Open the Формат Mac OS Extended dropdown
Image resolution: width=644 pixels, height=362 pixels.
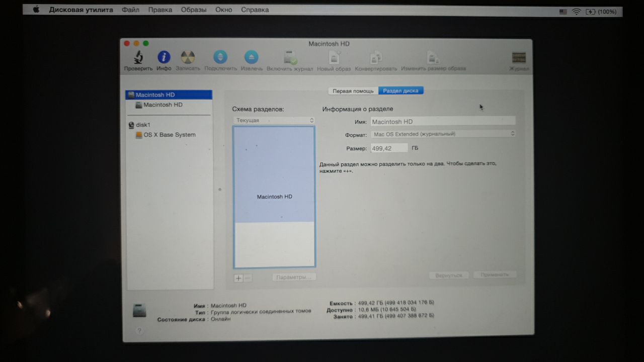pyautogui.click(x=443, y=134)
